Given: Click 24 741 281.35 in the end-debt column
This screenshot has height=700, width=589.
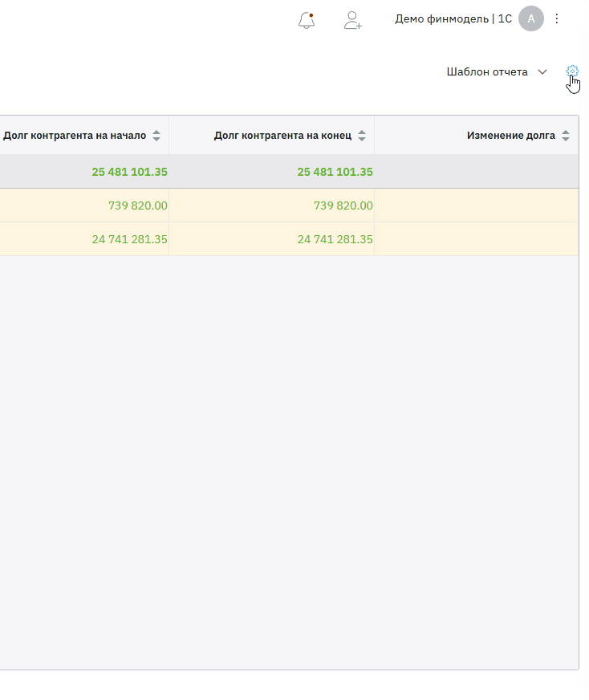Looking at the screenshot, I should click(x=335, y=239).
